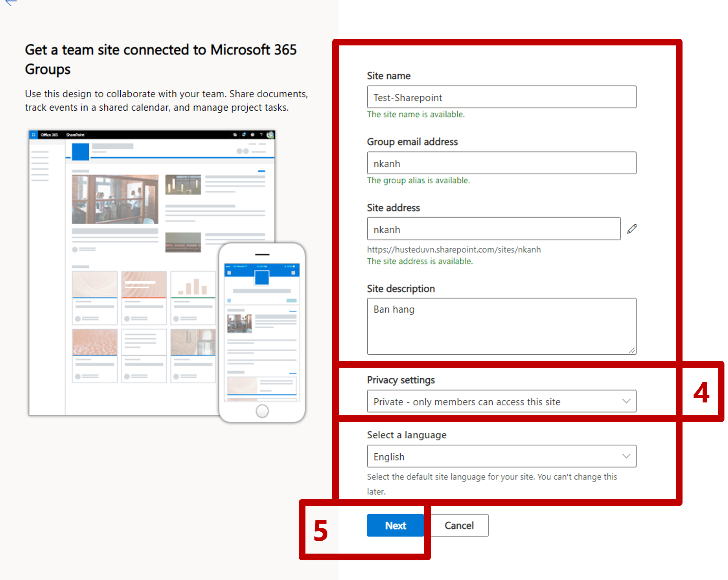
Task: Click the pencil icon to edit site address
Action: point(632,229)
